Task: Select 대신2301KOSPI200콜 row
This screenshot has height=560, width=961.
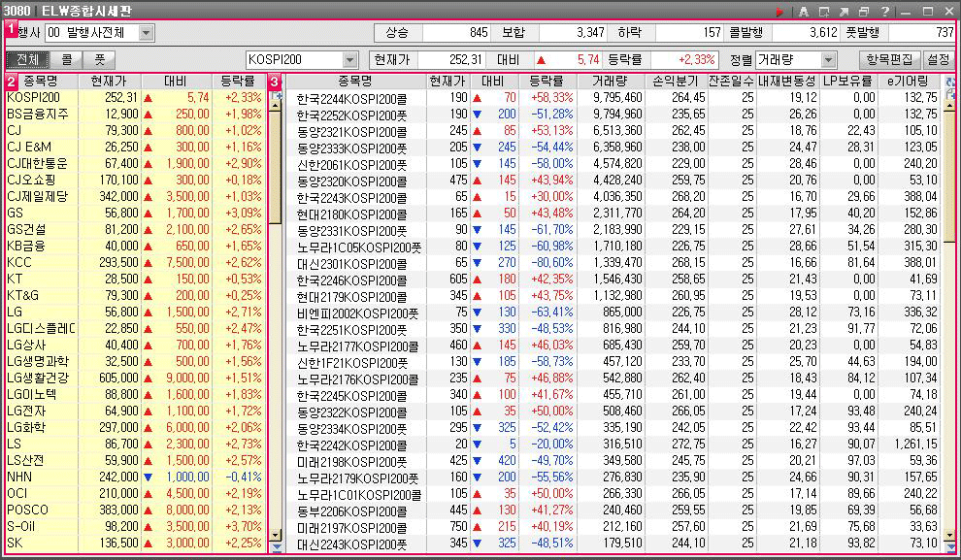Action: [613, 263]
